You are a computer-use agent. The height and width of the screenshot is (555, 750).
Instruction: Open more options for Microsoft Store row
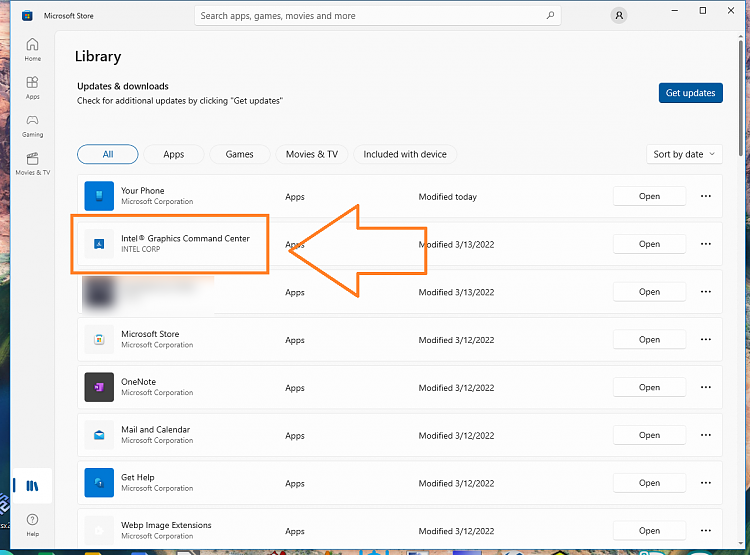point(706,340)
